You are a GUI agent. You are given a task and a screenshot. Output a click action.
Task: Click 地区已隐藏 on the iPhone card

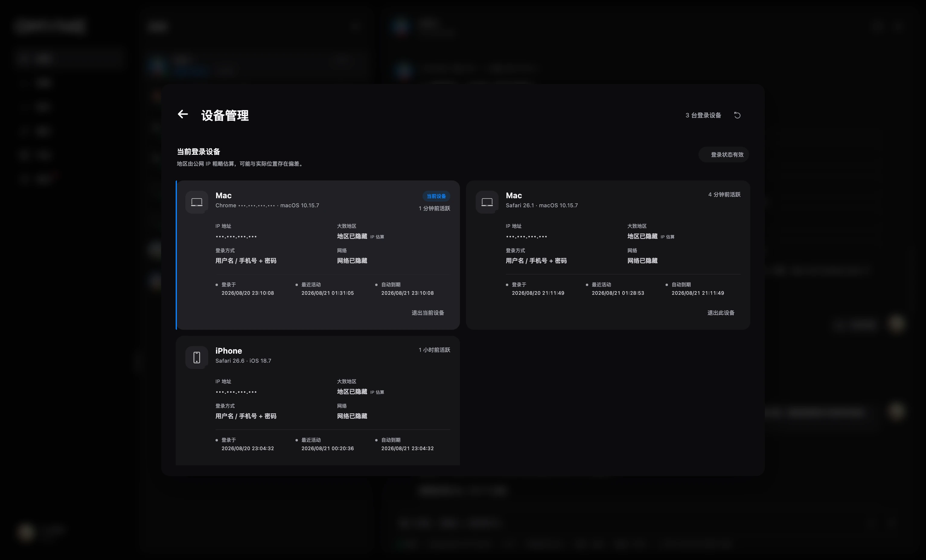(x=352, y=392)
